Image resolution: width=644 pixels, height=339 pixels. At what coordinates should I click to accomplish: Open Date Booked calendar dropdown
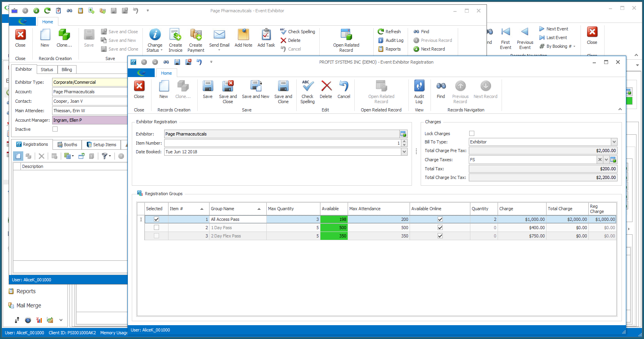(404, 152)
